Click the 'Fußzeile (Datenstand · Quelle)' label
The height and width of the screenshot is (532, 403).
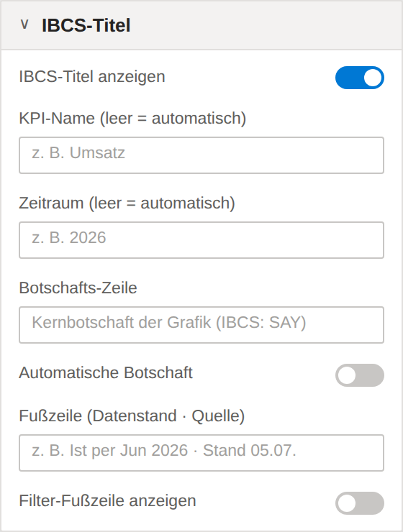(x=132, y=416)
